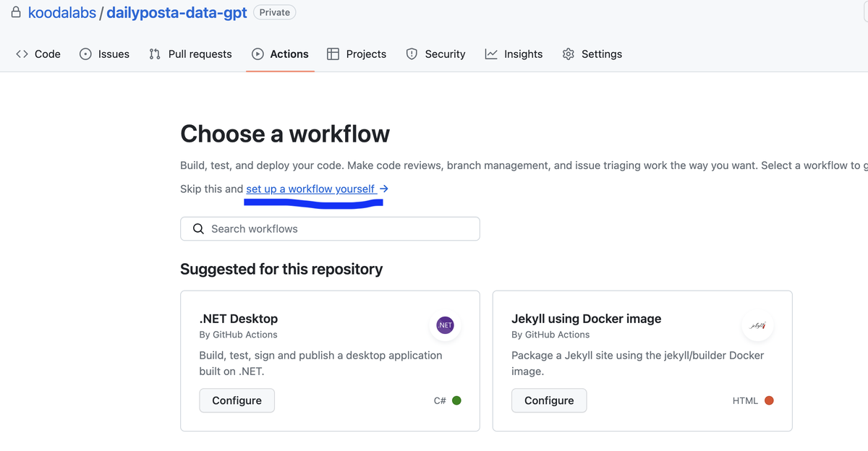Open the dailyposta-data-gpt repository link

pos(176,12)
